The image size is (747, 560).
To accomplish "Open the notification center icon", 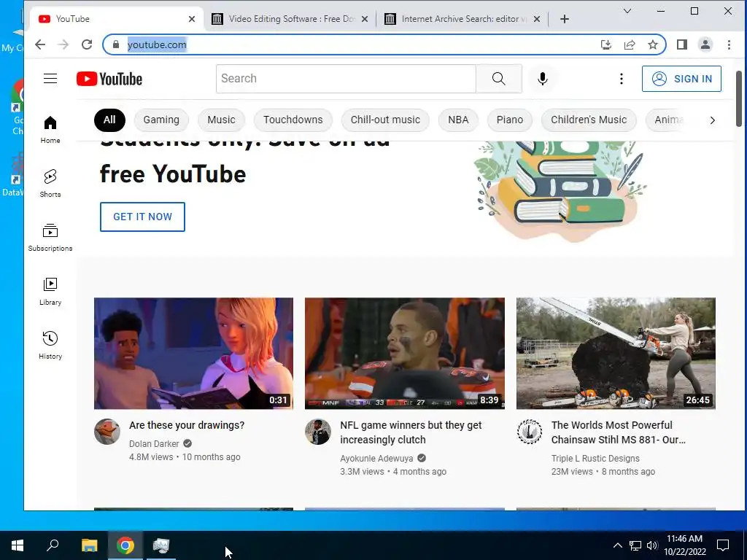I will coord(723,545).
